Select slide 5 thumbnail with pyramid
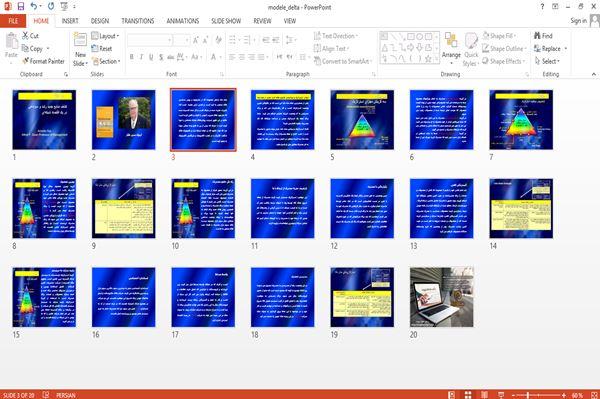This screenshot has height=399, width=600. pyautogui.click(x=362, y=120)
